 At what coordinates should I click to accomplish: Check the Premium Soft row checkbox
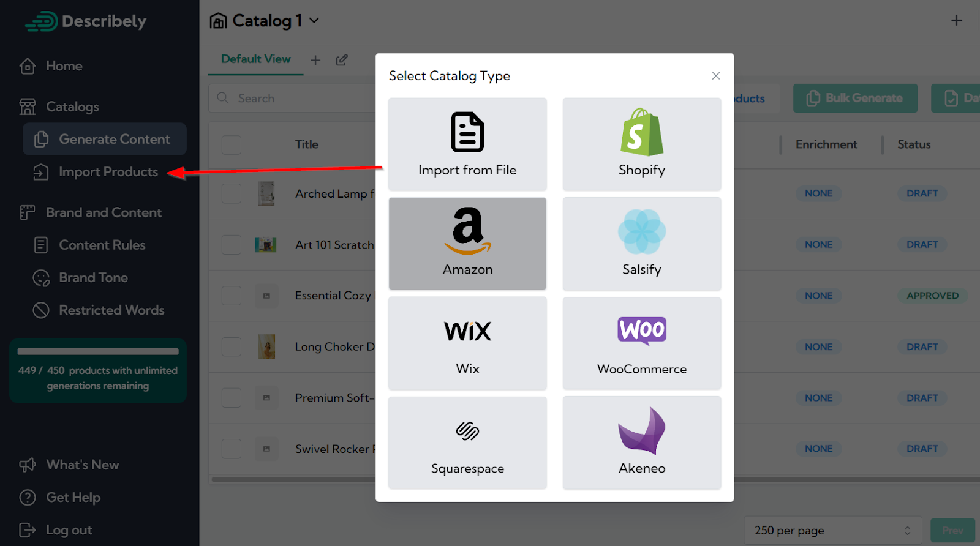click(232, 398)
